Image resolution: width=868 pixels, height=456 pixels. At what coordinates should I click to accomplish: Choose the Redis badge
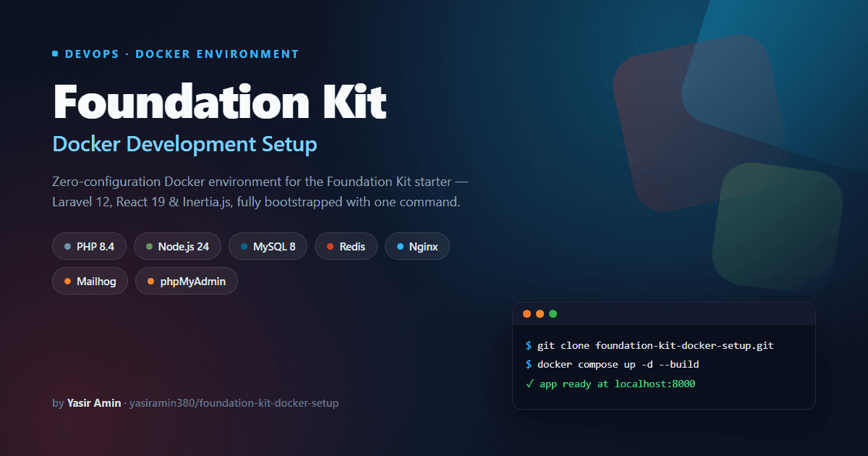pyautogui.click(x=346, y=246)
